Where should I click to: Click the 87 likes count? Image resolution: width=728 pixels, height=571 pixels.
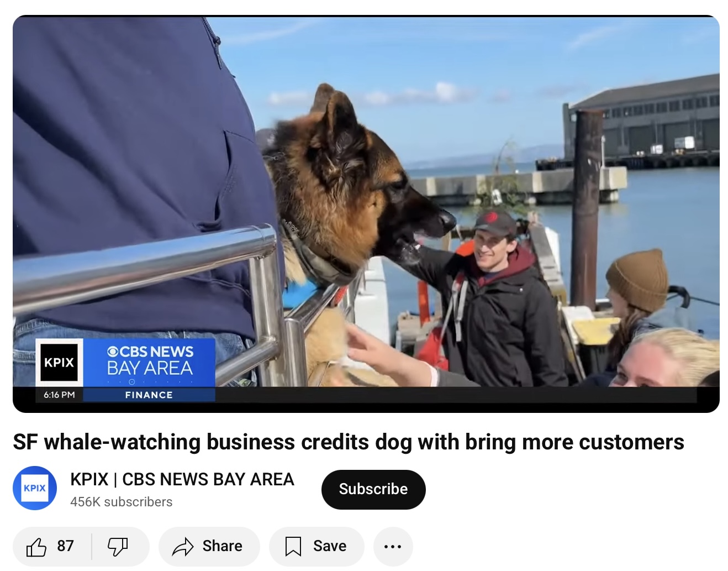click(65, 546)
